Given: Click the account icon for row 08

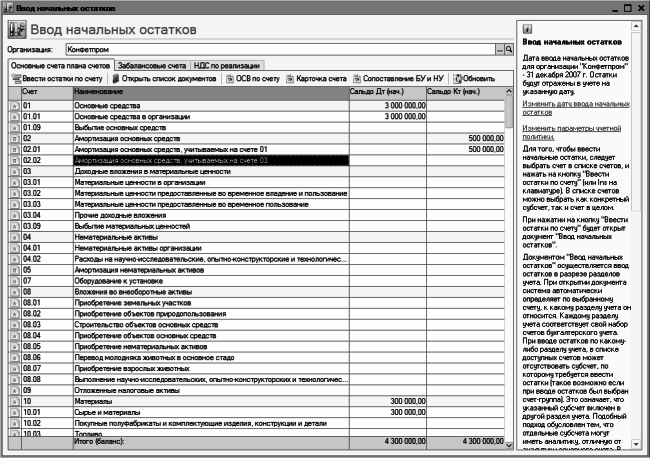Looking at the screenshot, I should point(15,292).
